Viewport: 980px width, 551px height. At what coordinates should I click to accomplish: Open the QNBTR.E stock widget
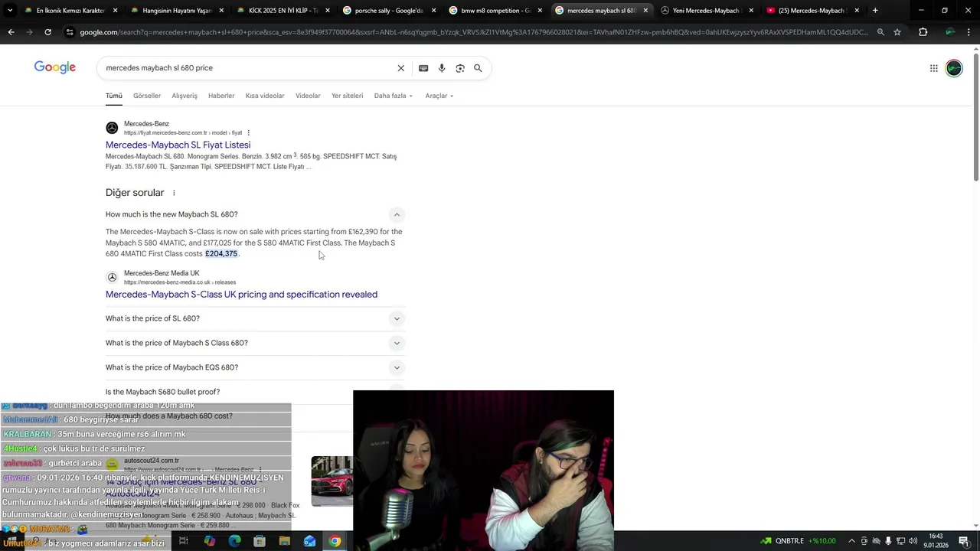(798, 541)
